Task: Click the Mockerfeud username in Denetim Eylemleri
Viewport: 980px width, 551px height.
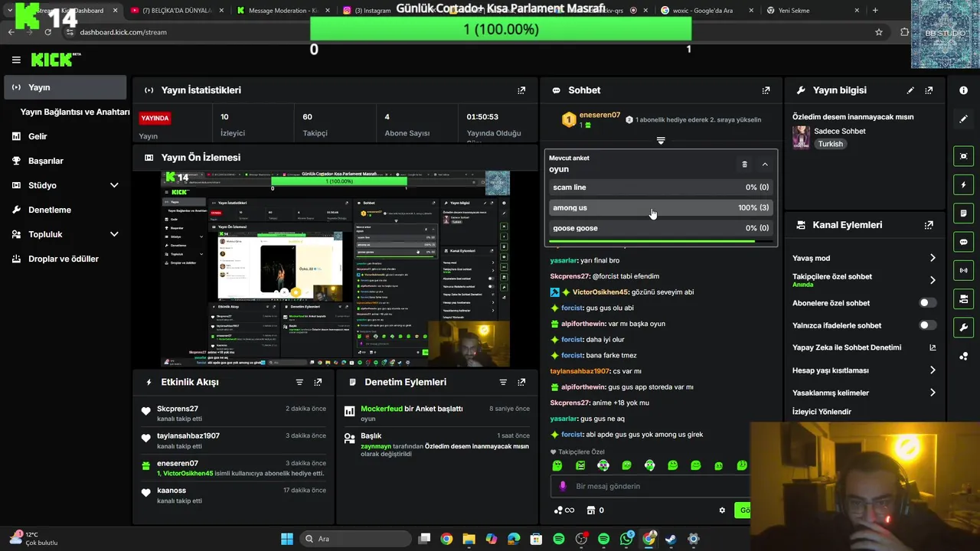Action: point(381,409)
